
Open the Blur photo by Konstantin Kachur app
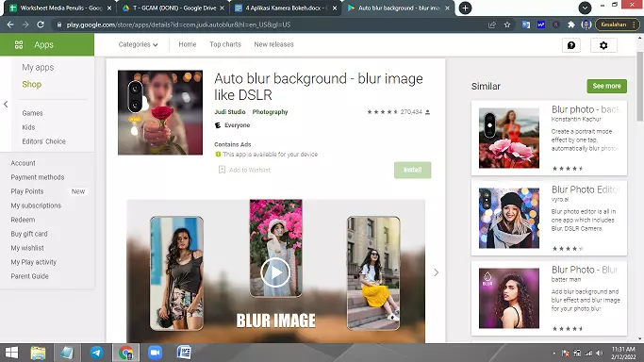coord(549,139)
